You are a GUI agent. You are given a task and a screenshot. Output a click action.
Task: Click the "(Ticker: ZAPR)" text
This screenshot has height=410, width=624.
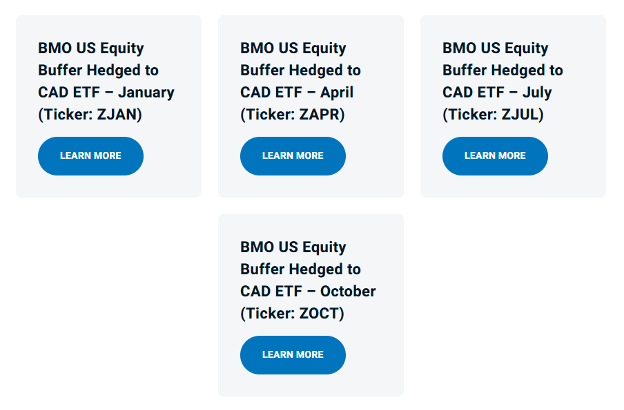pyautogui.click(x=292, y=114)
